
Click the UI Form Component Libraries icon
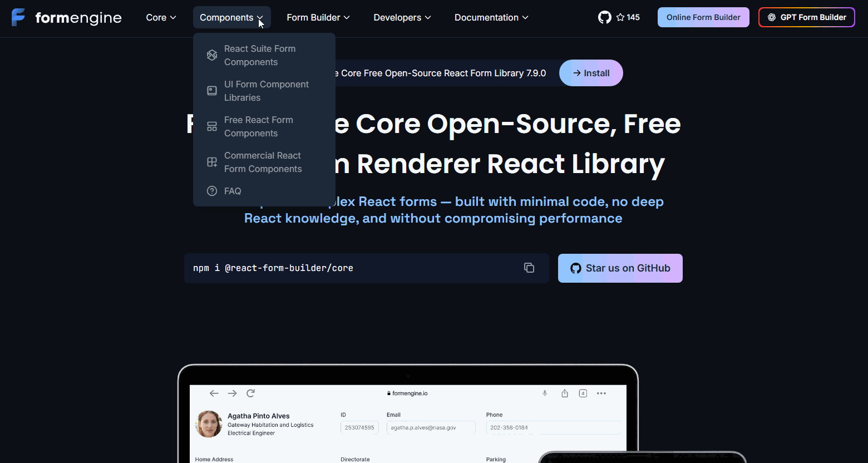(212, 91)
